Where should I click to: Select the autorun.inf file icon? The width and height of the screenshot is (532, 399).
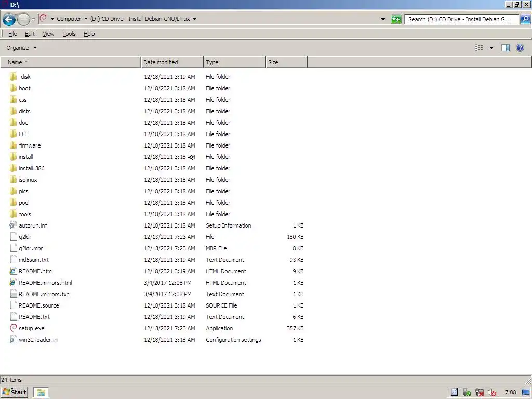[x=13, y=225]
